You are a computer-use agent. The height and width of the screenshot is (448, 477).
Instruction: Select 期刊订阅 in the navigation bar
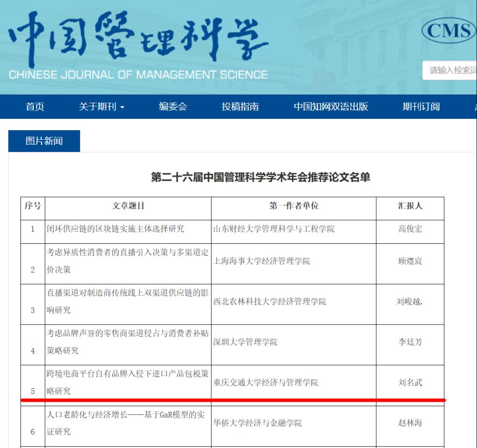[x=421, y=107]
